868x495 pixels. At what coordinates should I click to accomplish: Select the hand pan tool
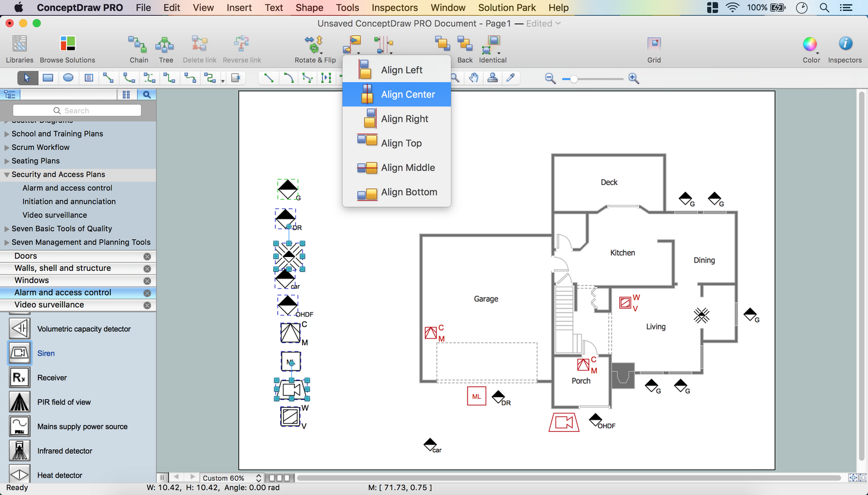[x=474, y=78]
